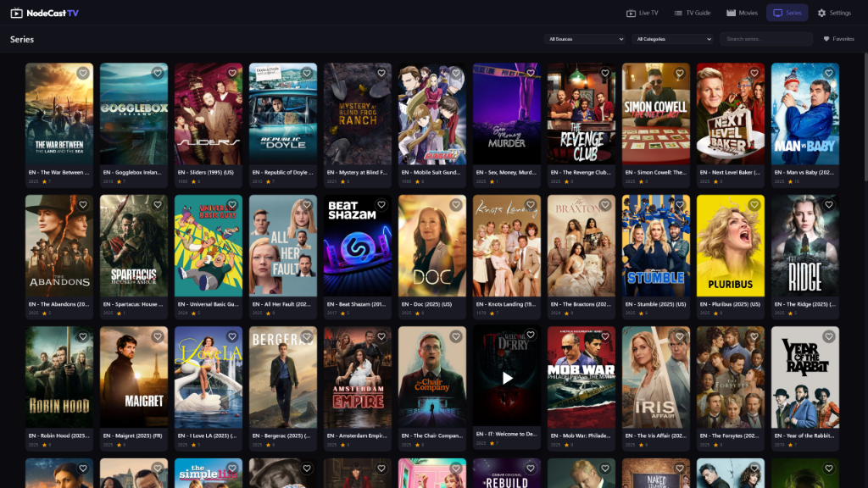Toggle the heart on the Next Level Baker card
868x488 pixels.
pos(754,73)
